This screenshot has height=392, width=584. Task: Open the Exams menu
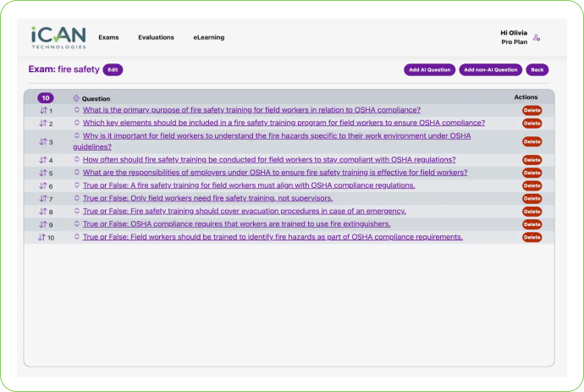108,37
